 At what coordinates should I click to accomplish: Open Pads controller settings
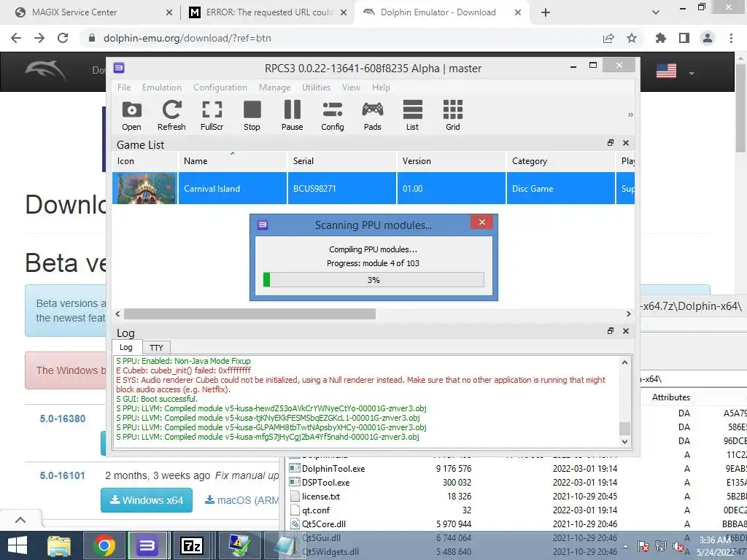click(373, 116)
